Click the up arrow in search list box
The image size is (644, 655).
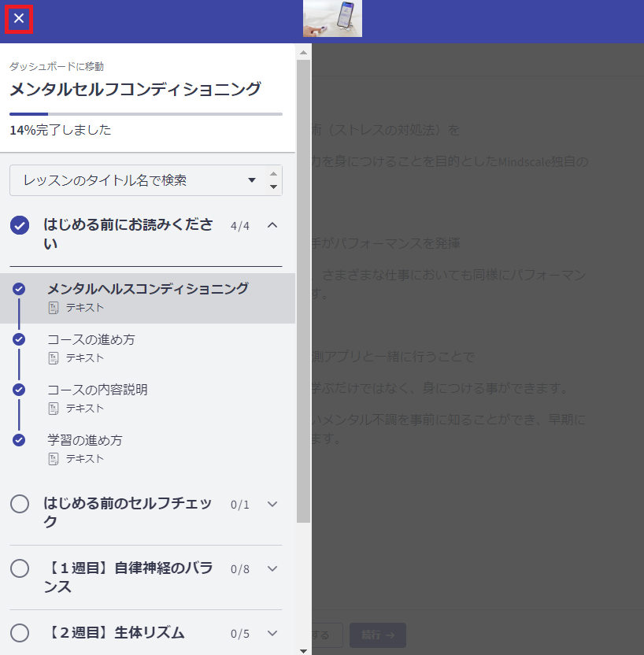(x=273, y=174)
